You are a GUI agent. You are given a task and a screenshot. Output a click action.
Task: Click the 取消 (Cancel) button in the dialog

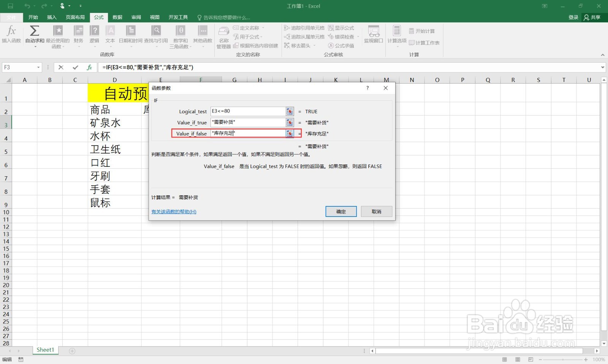376,212
